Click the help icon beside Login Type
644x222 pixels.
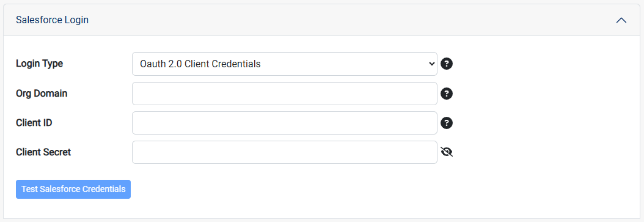pyautogui.click(x=447, y=64)
